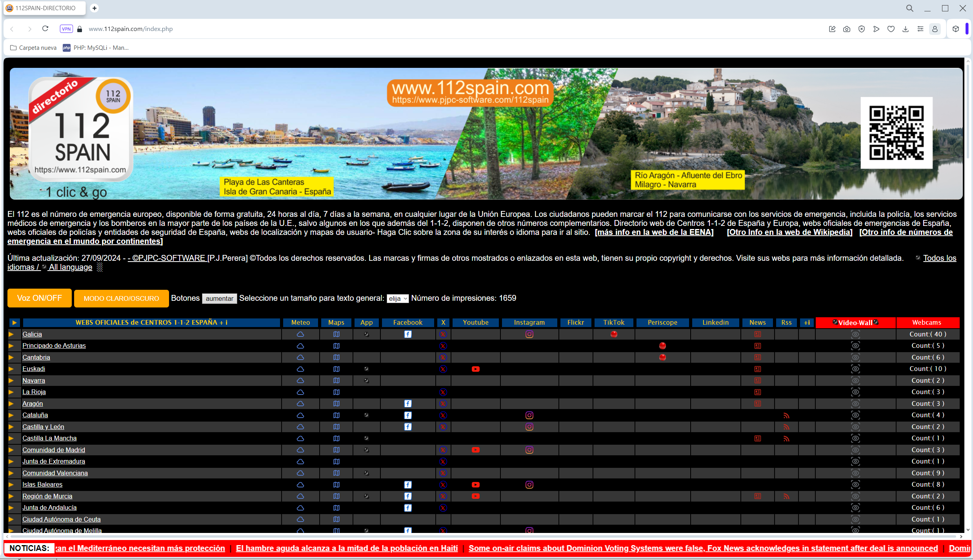
Task: Open the Cataluña Instagram icon
Action: click(x=529, y=415)
